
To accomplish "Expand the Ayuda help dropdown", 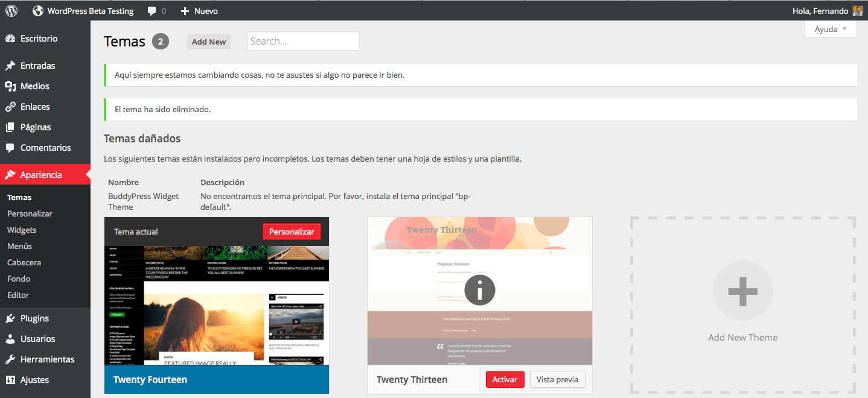I will coord(831,29).
